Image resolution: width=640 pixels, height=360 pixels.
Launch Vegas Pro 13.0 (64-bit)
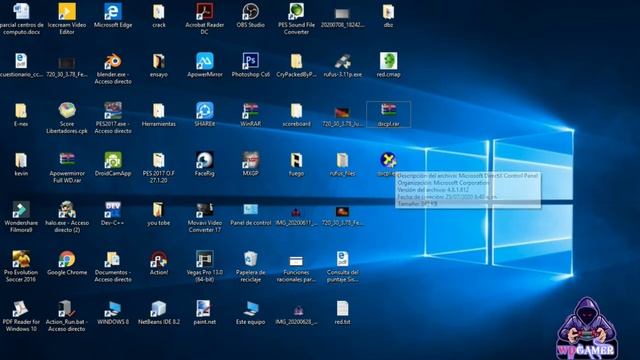click(x=204, y=267)
